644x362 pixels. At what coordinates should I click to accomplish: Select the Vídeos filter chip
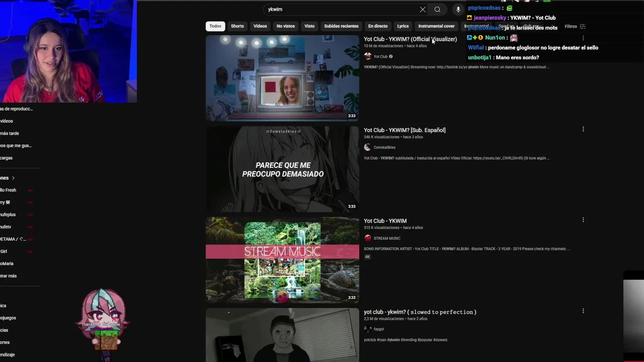click(260, 26)
